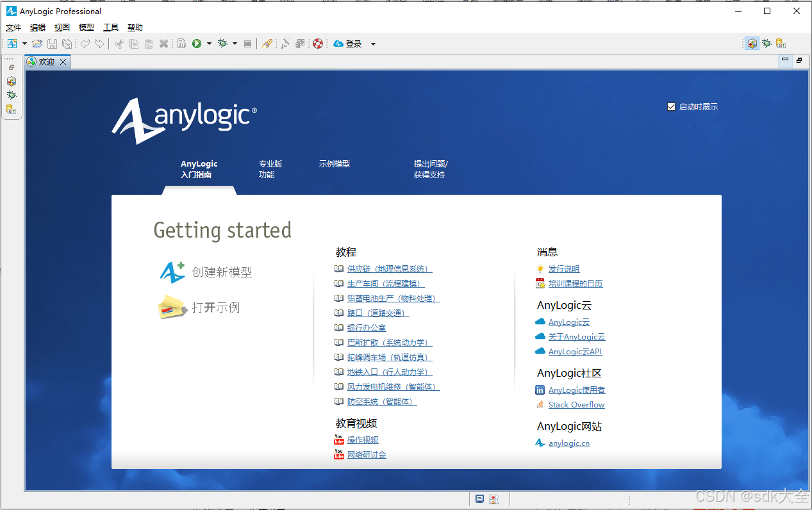Close the 欢迎 editor tab
Viewport: 812px width, 510px height.
tap(63, 62)
